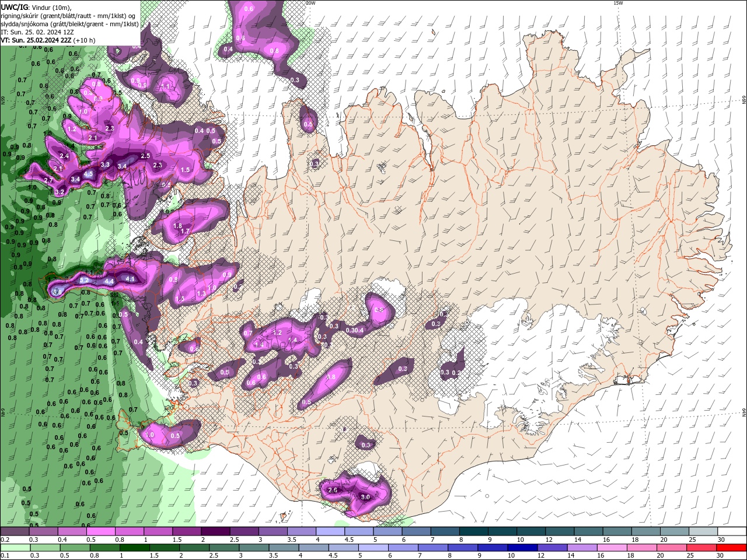Click the 'slydda/snjókoma' legend description line
The width and height of the screenshot is (747, 560).
click(x=69, y=24)
